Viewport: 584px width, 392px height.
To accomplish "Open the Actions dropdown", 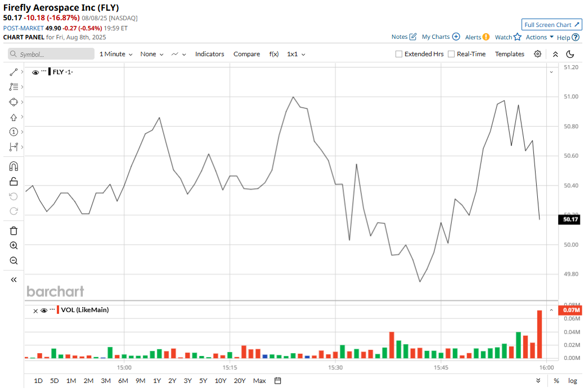I will [x=540, y=37].
